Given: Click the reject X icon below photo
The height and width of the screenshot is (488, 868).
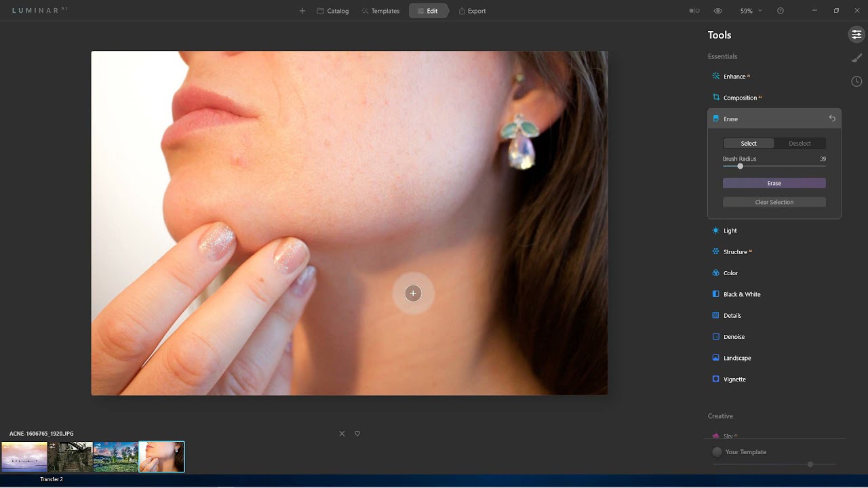Looking at the screenshot, I should (x=342, y=434).
